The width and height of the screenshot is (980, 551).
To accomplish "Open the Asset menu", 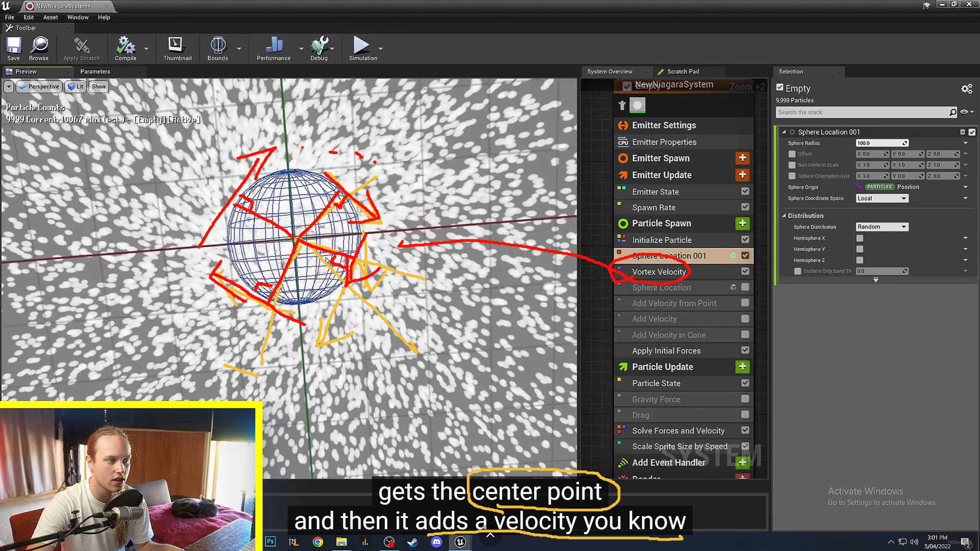I will click(50, 17).
